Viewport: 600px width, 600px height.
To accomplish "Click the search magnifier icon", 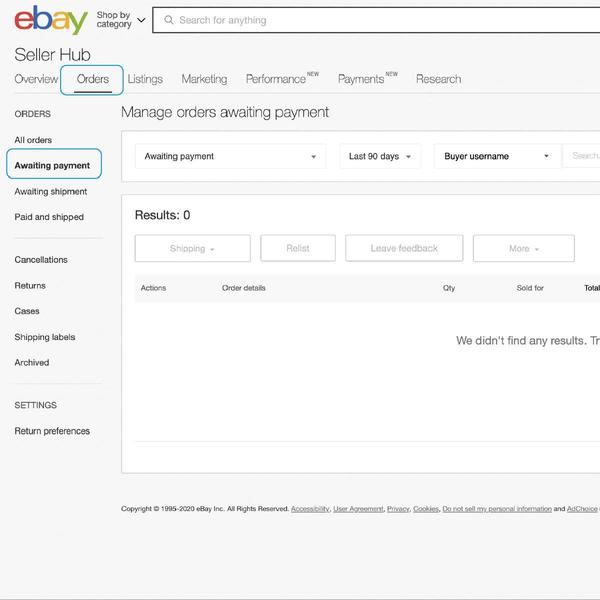I will pyautogui.click(x=169, y=20).
